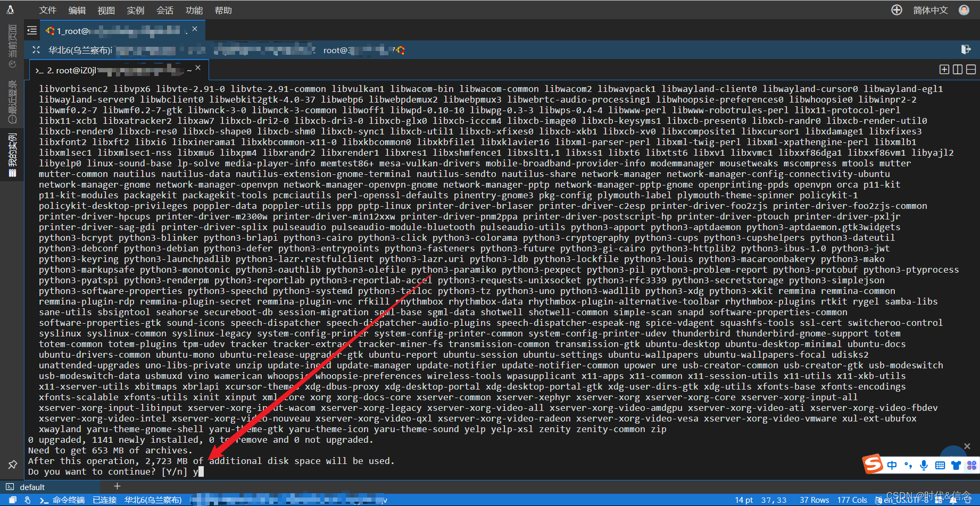Viewport: 980px width, 506px height.
Task: Open the 帮助 menu
Action: [223, 10]
